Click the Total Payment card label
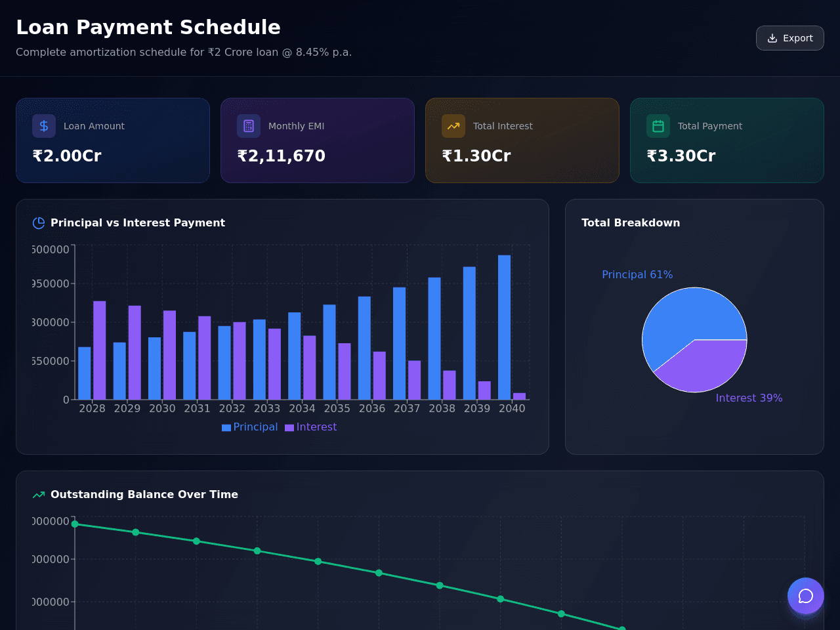Image resolution: width=840 pixels, height=630 pixels. pyautogui.click(x=710, y=126)
